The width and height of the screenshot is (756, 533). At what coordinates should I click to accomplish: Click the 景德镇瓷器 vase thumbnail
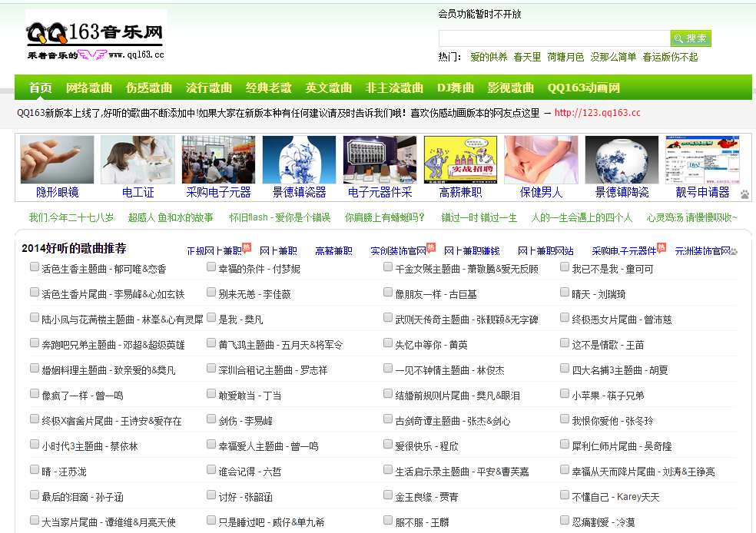point(299,160)
